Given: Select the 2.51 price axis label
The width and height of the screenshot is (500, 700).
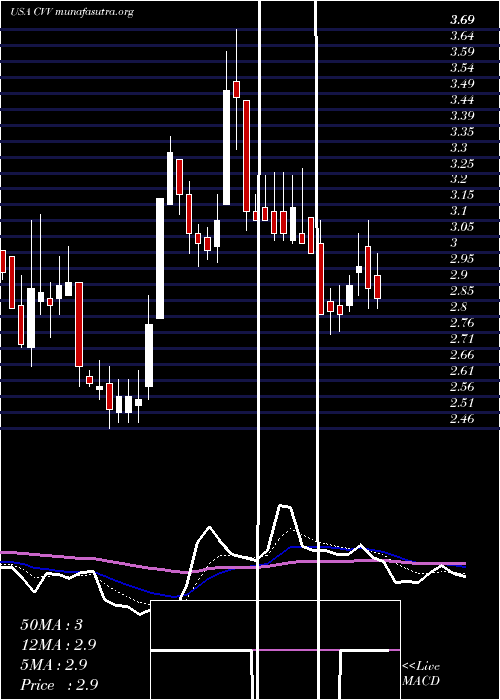Looking at the screenshot, I should (x=462, y=403).
